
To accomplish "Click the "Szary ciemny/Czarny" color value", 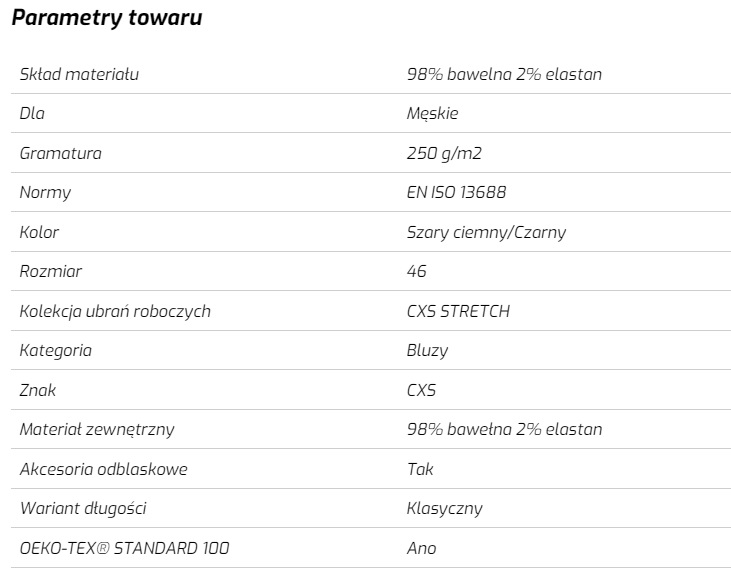I will [486, 232].
